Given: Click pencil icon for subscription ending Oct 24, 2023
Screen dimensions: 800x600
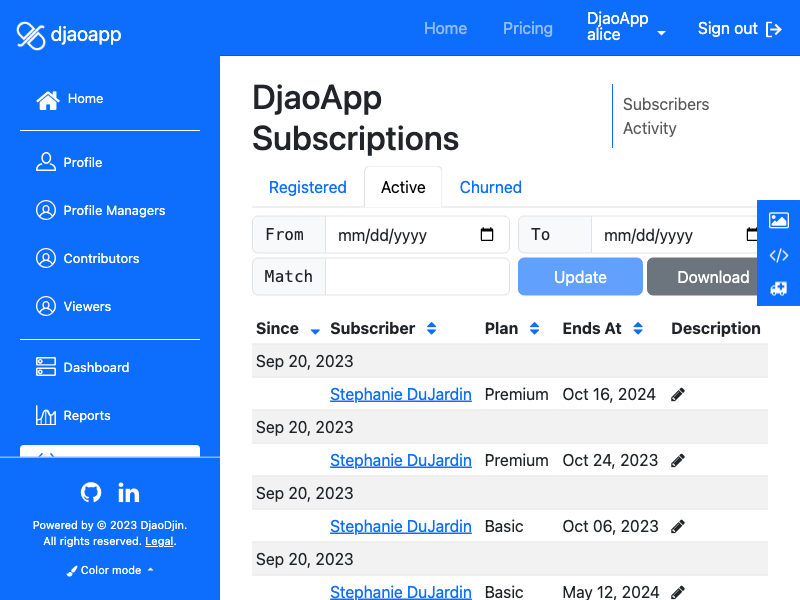Looking at the screenshot, I should click(x=678, y=461).
